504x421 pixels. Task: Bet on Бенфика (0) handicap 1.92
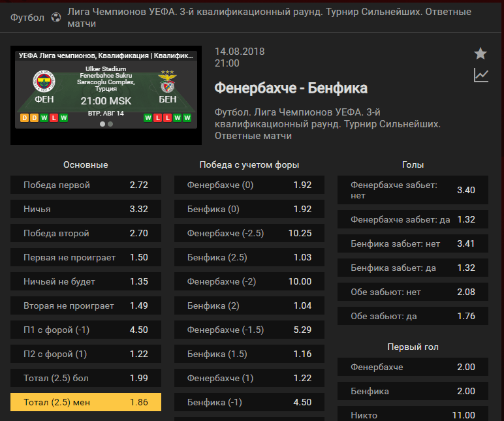click(249, 209)
